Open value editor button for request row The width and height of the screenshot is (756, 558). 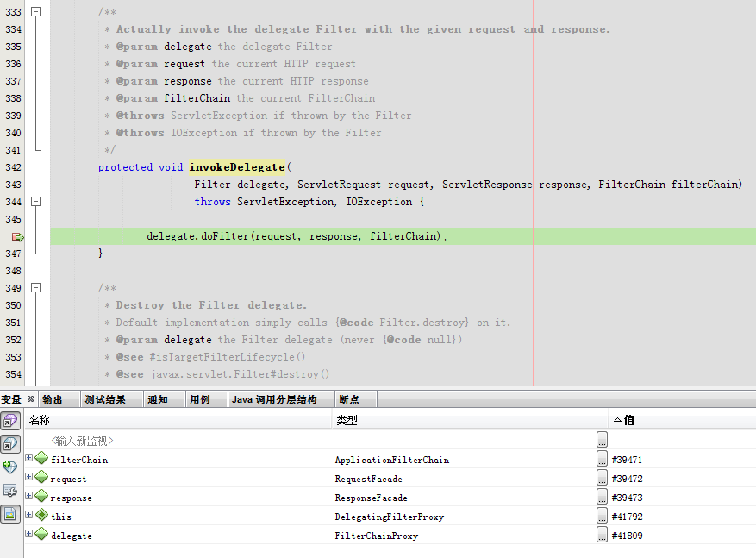[602, 478]
